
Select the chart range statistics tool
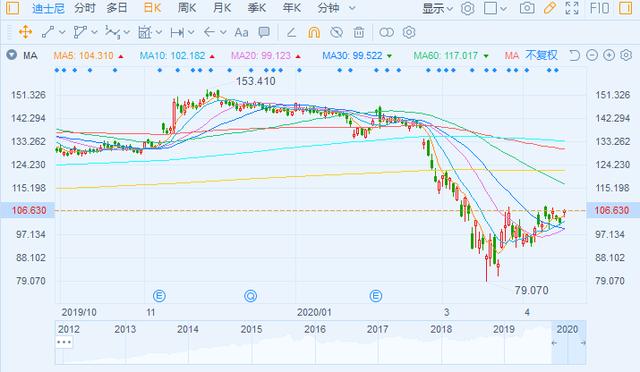click(x=145, y=32)
